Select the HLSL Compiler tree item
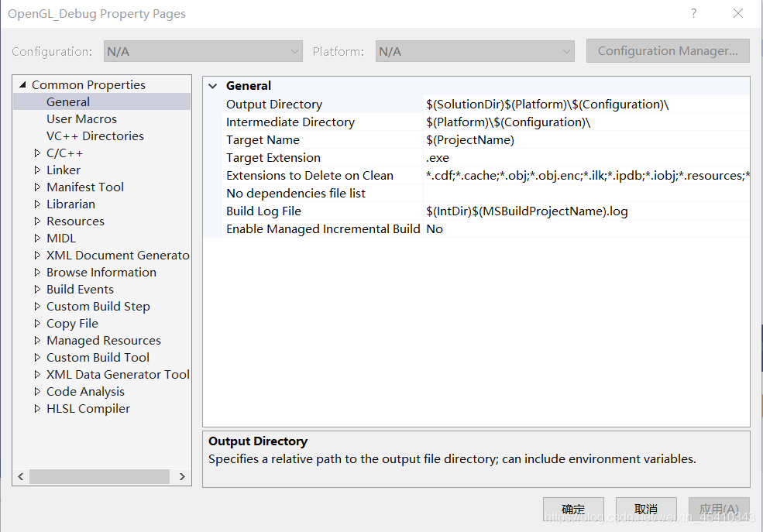763x532 pixels. tap(88, 408)
